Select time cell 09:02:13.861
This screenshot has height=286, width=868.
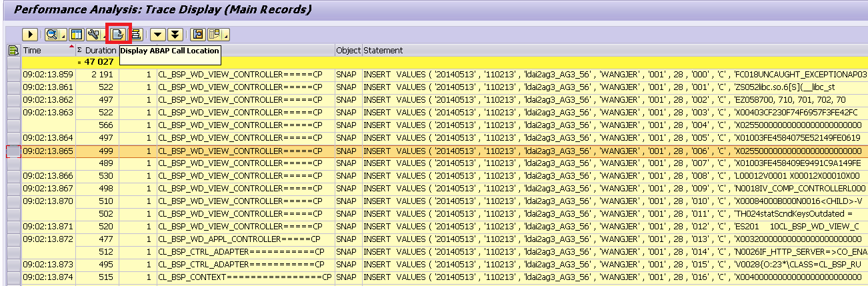click(x=48, y=87)
